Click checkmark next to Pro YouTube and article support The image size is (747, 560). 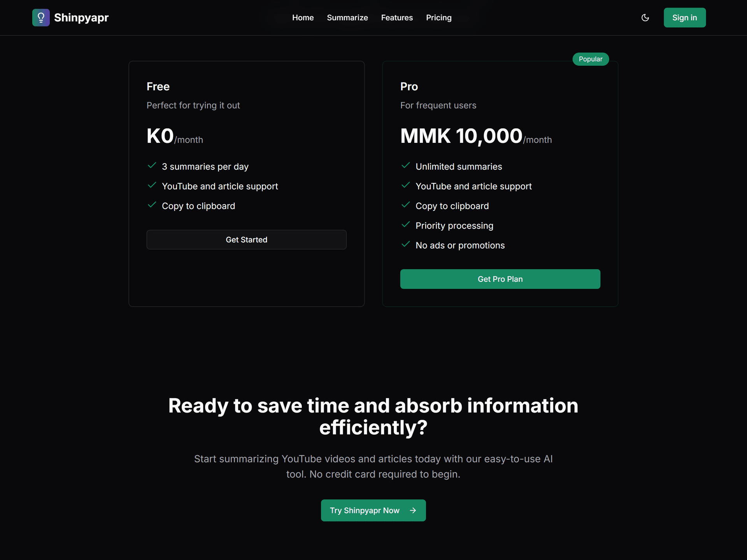(x=406, y=185)
